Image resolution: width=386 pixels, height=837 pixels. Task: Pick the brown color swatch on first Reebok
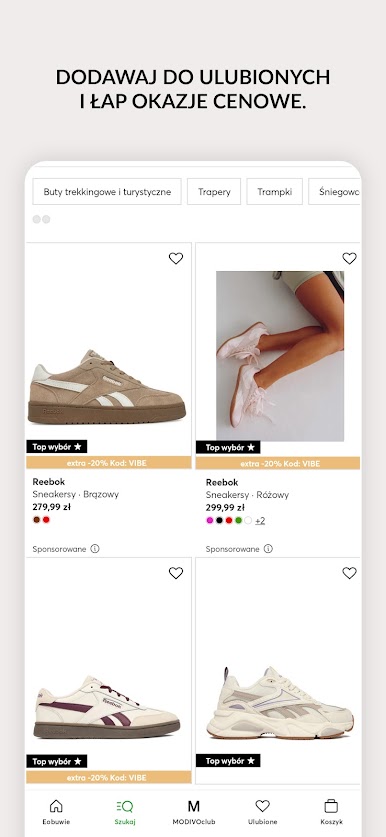coord(36,520)
